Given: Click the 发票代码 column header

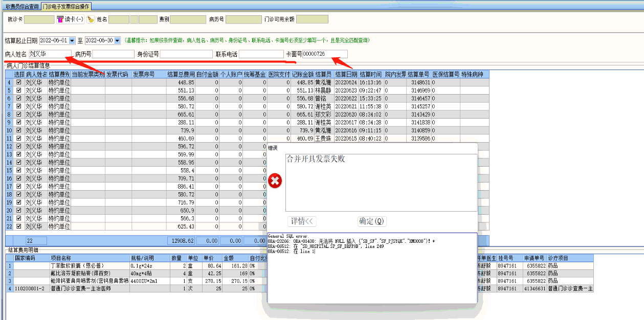Looking at the screenshot, I should click(118, 75).
